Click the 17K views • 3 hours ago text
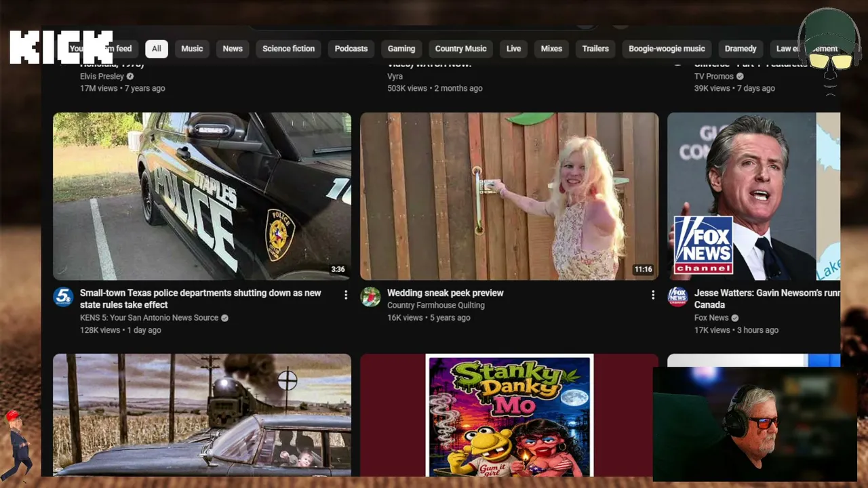The height and width of the screenshot is (488, 868). point(736,330)
